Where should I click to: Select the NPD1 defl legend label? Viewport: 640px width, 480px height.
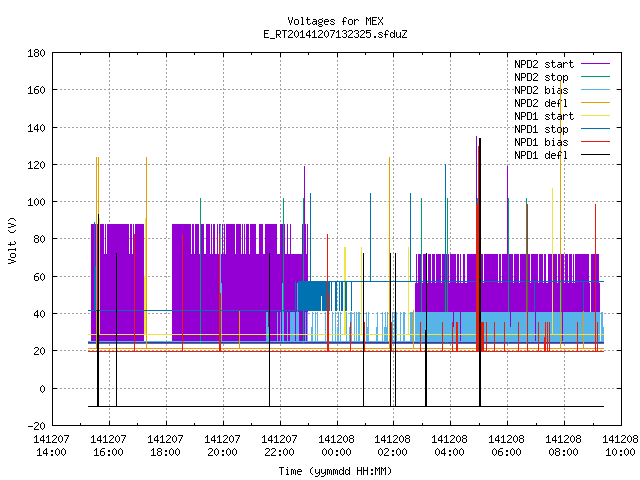541,155
